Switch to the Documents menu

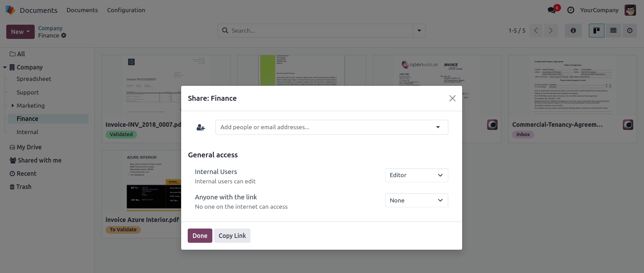click(82, 10)
